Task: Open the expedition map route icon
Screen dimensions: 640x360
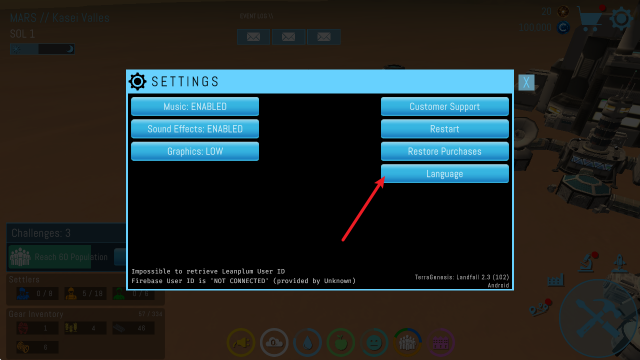Action: click(540, 308)
